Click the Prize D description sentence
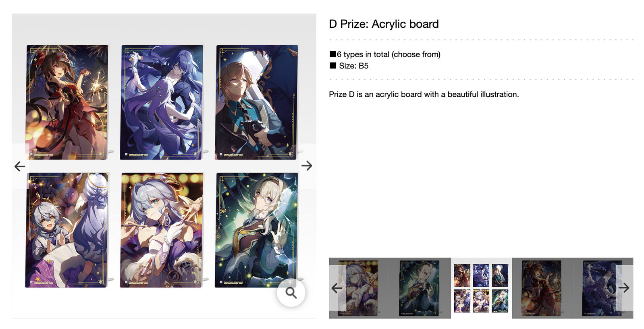This screenshot has width=644, height=329. (424, 94)
